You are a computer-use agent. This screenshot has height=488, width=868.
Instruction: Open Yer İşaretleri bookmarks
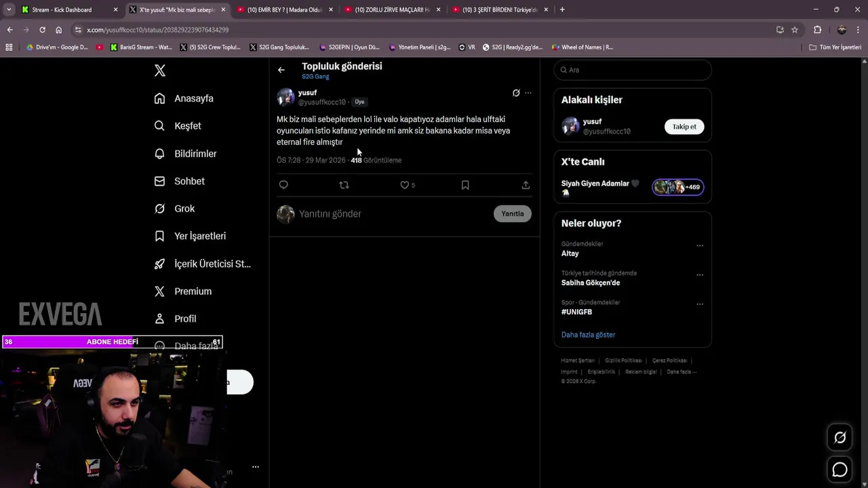(190, 236)
